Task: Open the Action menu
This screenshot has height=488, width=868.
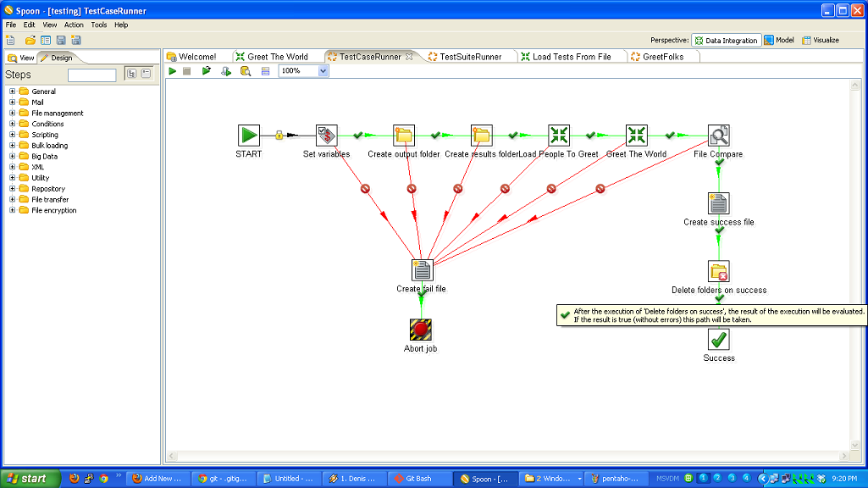Action: (x=74, y=25)
